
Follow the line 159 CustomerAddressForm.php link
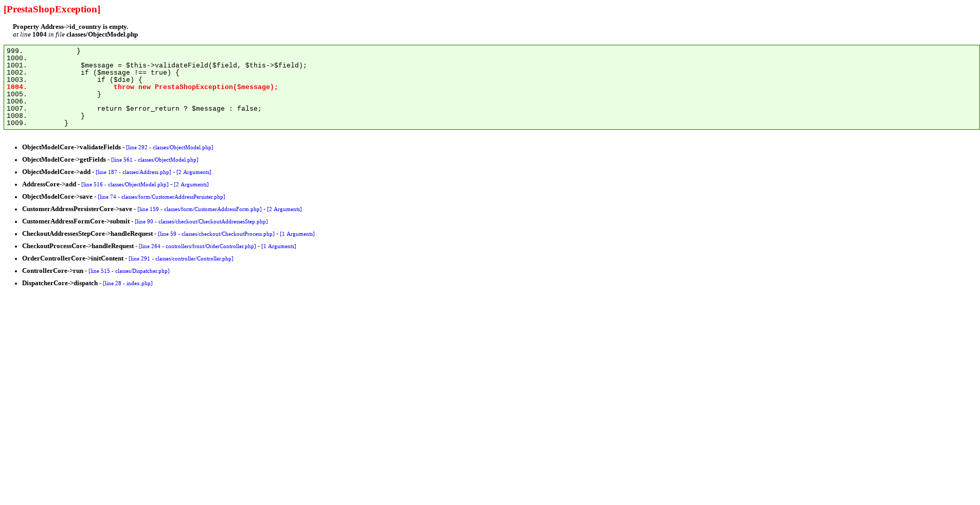[200, 210]
